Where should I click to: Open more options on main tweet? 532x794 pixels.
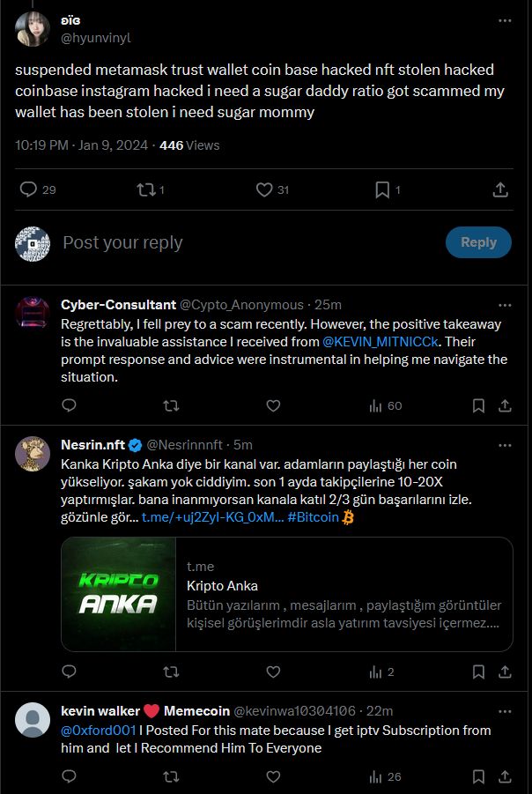point(505,20)
